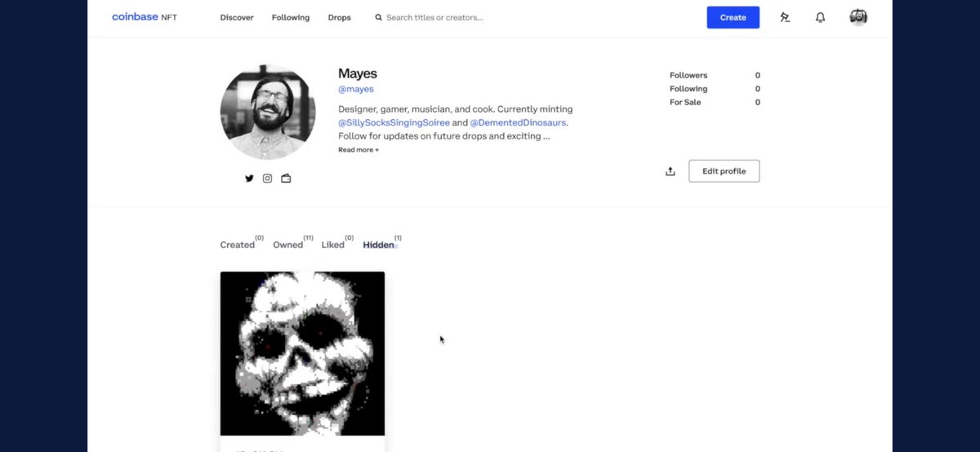980x452 pixels.
Task: Click the Coinbase NFT logo
Action: click(x=144, y=17)
